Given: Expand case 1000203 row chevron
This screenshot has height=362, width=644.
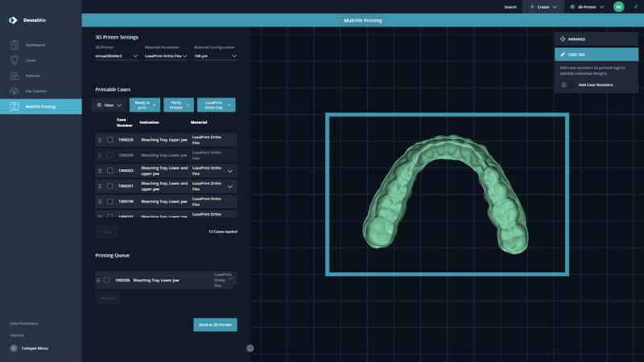Looking at the screenshot, I should pos(230,171).
